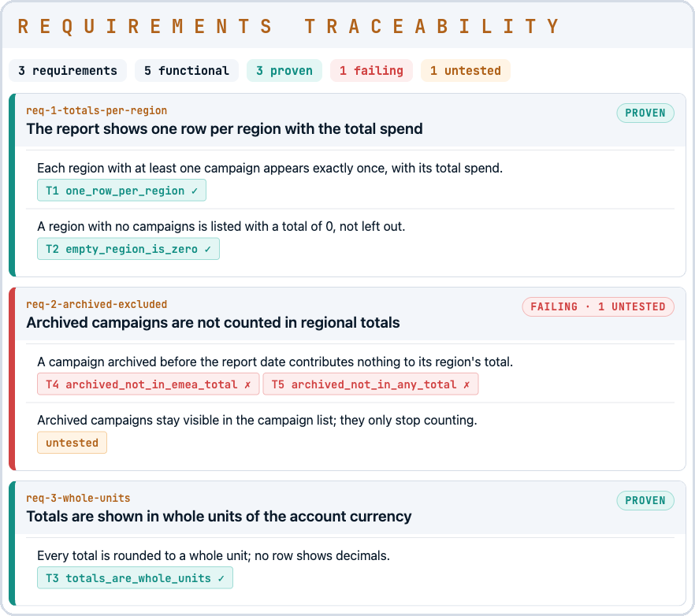Select the '3 proven' filter chip

[x=284, y=70]
